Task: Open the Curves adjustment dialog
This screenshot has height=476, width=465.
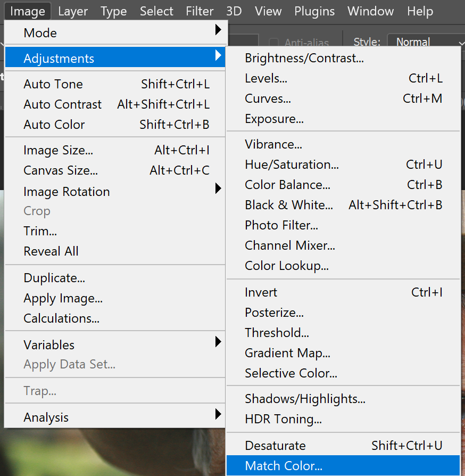Action: [x=343, y=99]
